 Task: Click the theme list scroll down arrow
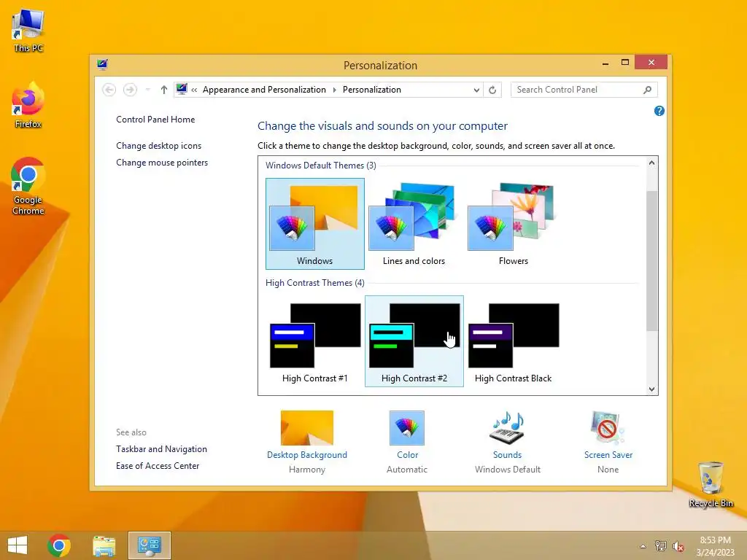click(x=651, y=389)
